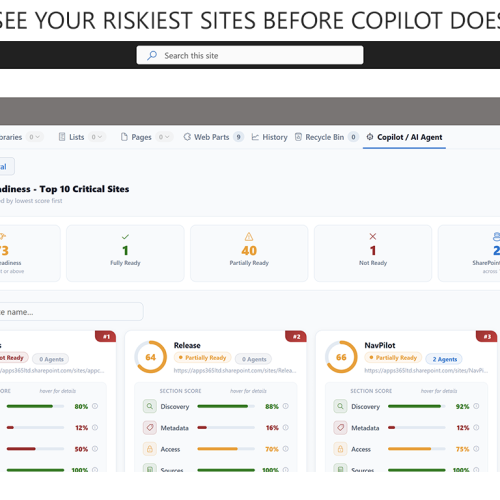Click the Recycle Bin icon
This screenshot has height=500, width=500.
pyautogui.click(x=298, y=137)
